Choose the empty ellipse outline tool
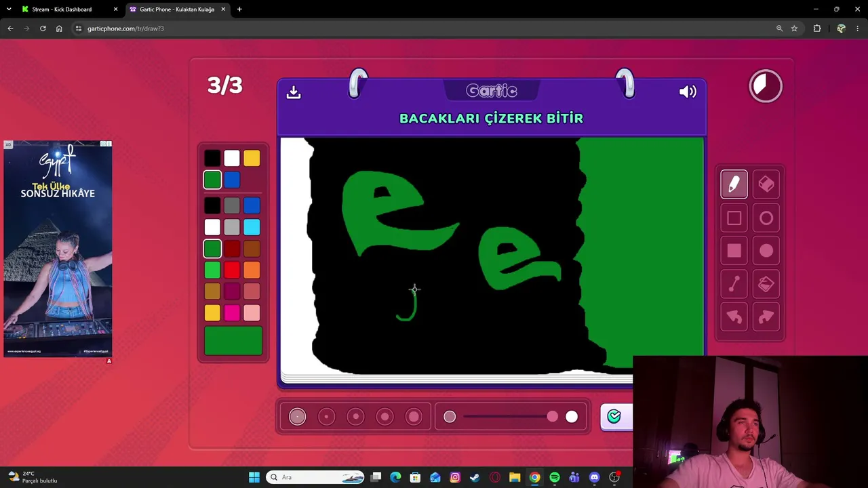Viewport: 868px width, 488px height. coord(766,218)
